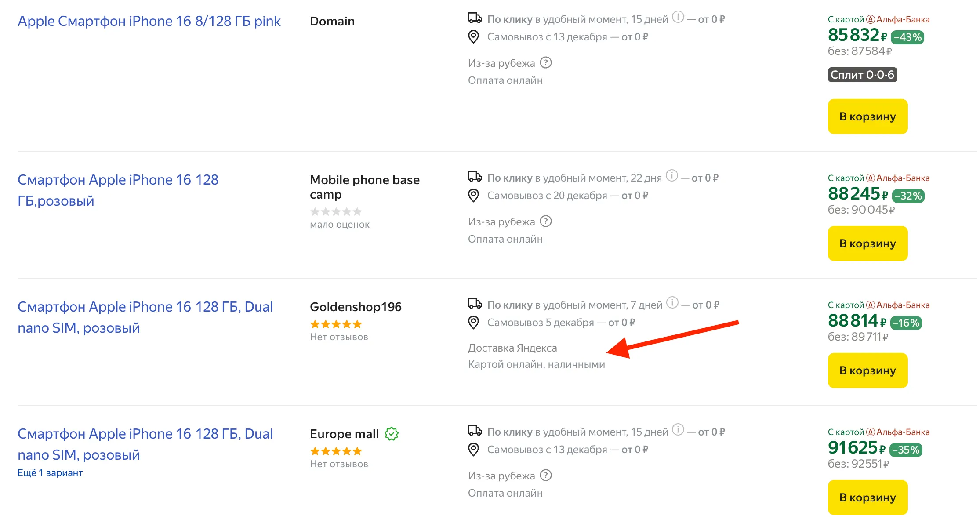
Task: Click info icon next to 7 days delivery
Action: pos(672,303)
